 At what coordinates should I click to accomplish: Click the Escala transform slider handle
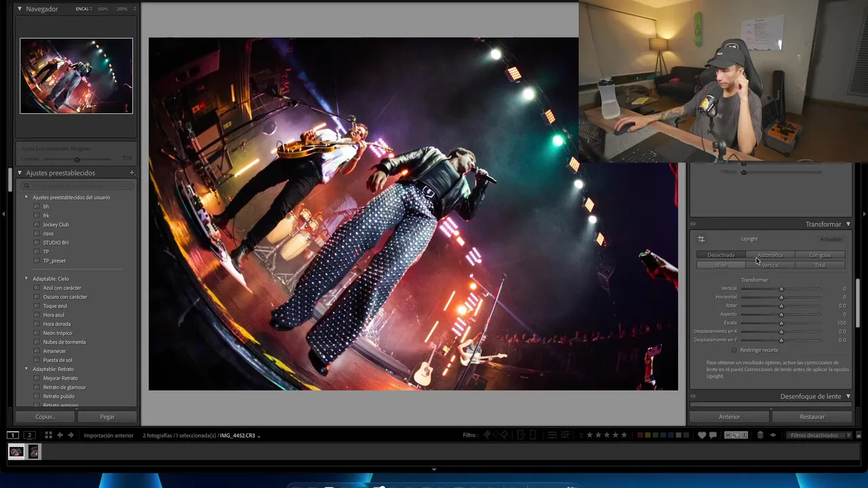click(x=781, y=323)
